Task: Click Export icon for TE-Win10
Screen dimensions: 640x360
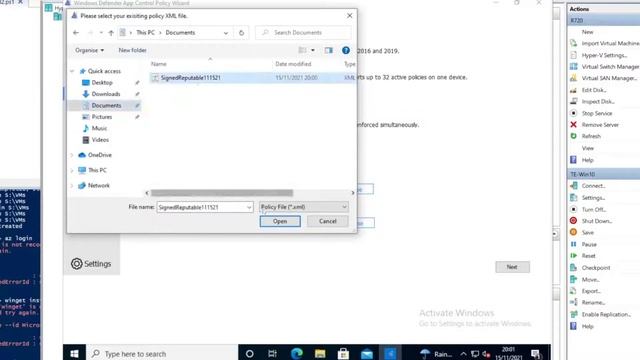Action: [573, 291]
